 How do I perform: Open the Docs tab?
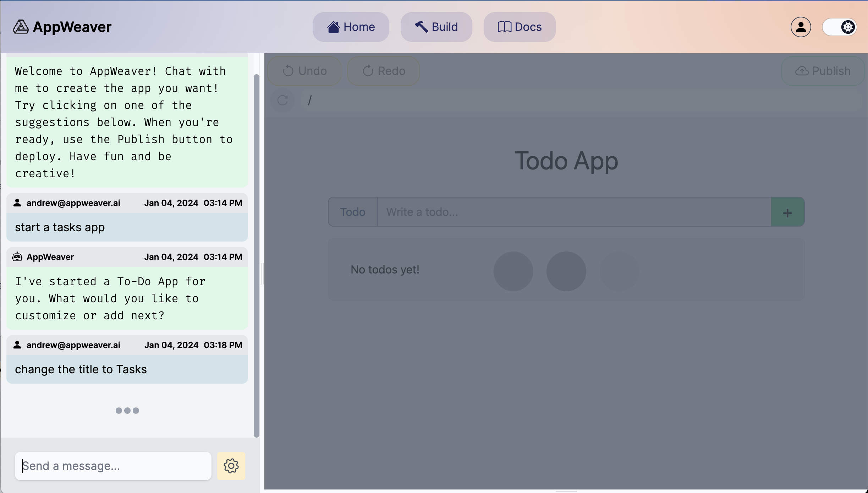click(520, 27)
